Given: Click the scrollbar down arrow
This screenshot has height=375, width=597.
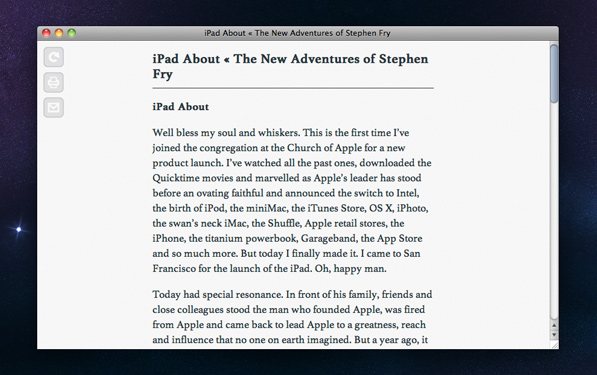Looking at the screenshot, I should pos(554,335).
